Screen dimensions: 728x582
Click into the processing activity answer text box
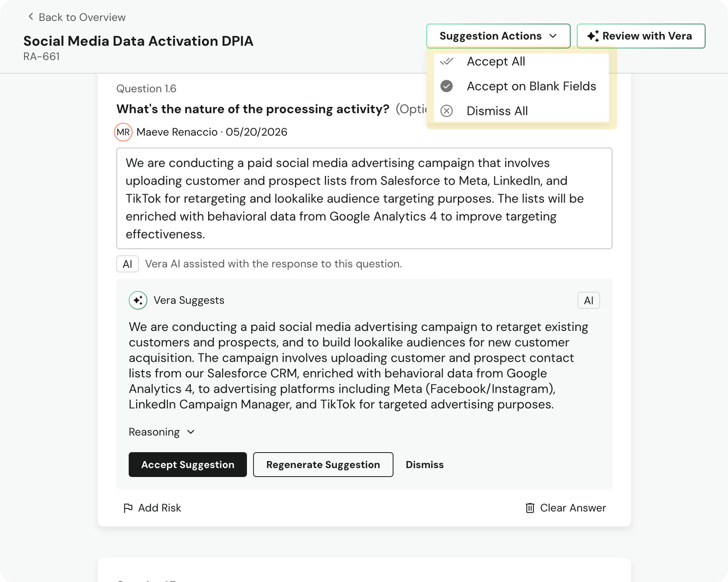point(364,198)
